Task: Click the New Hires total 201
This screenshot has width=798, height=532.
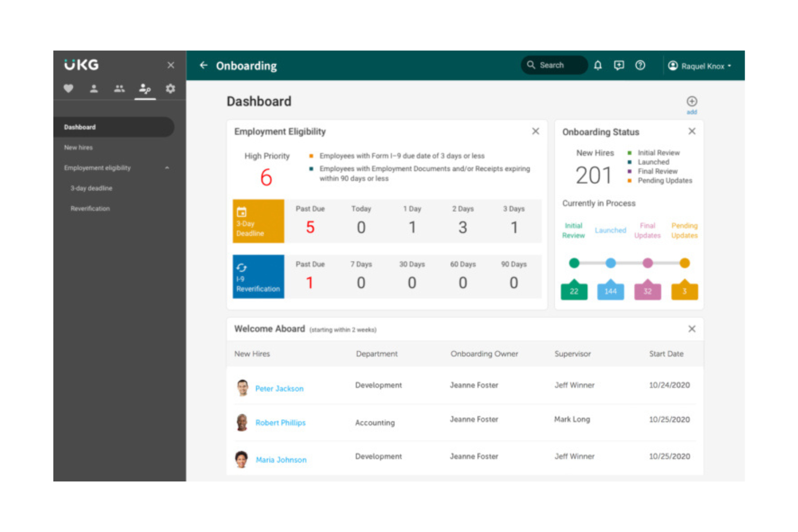Action: click(x=594, y=175)
